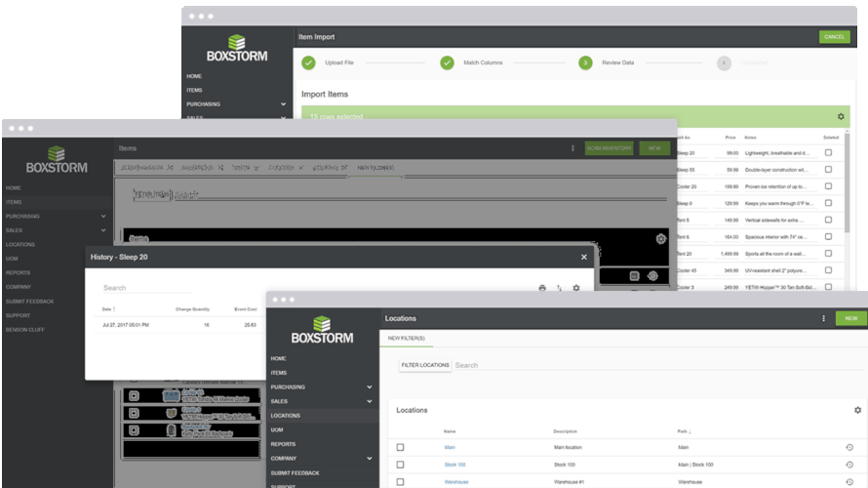Click New button in Locations header
The height and width of the screenshot is (488, 868).
[851, 318]
